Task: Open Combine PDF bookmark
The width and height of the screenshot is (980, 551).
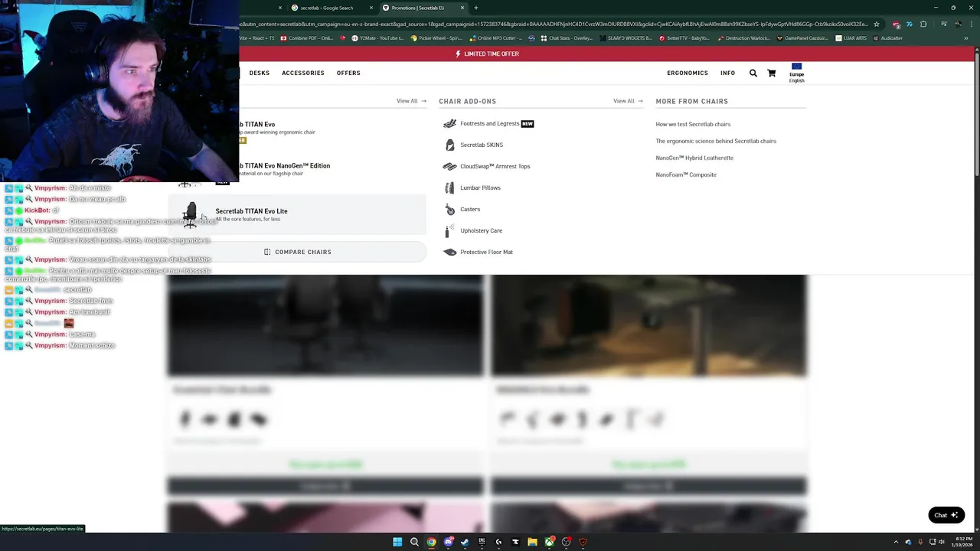Action: coord(307,37)
